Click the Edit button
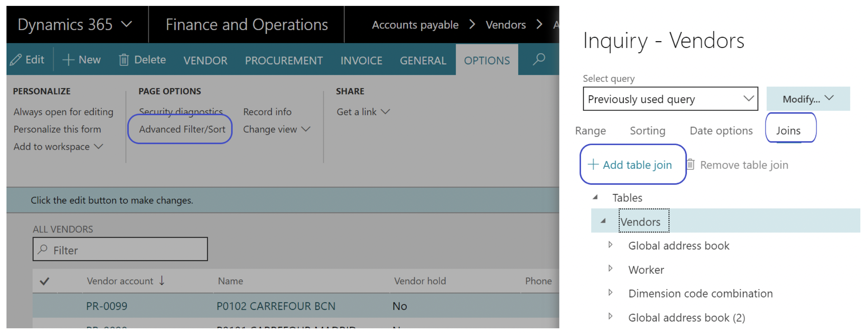The width and height of the screenshot is (868, 333). [x=27, y=60]
